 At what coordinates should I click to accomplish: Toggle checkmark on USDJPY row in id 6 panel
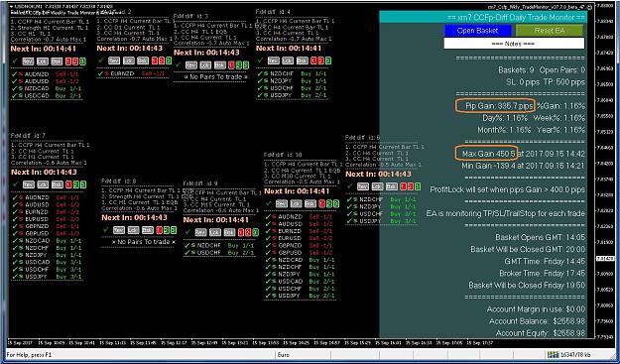[x=349, y=221]
